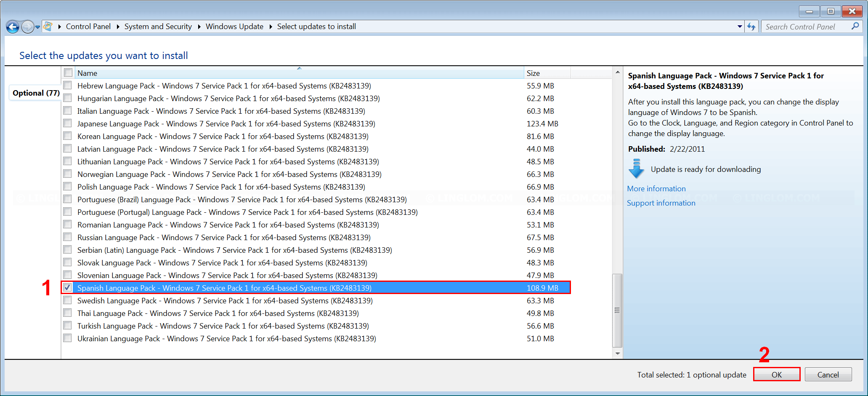Open the address bar history dropdown
Image resolution: width=868 pixels, height=396 pixels.
tap(740, 27)
